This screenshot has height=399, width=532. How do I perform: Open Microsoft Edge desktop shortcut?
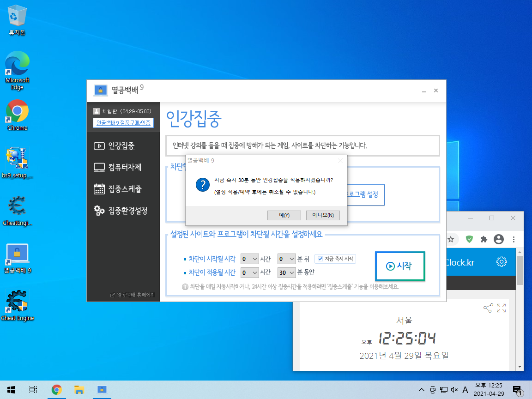coord(17,71)
